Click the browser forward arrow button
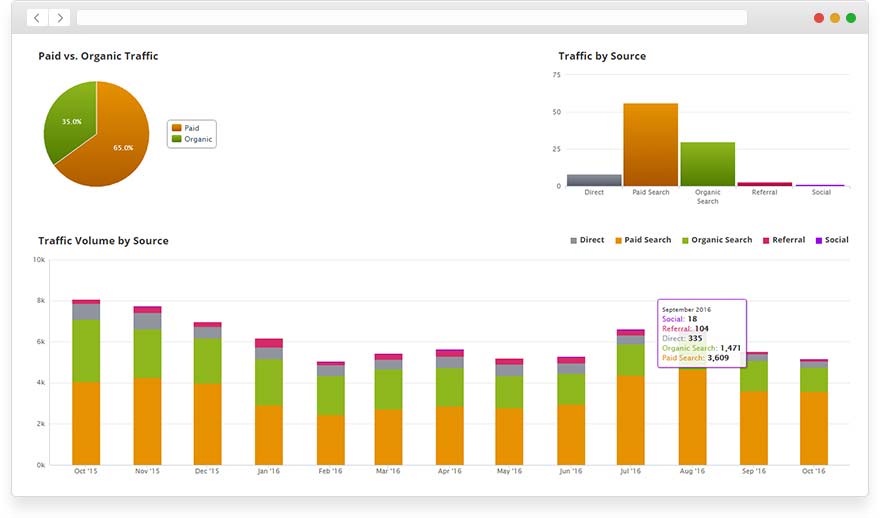The height and width of the screenshot is (518, 880). click(x=60, y=18)
